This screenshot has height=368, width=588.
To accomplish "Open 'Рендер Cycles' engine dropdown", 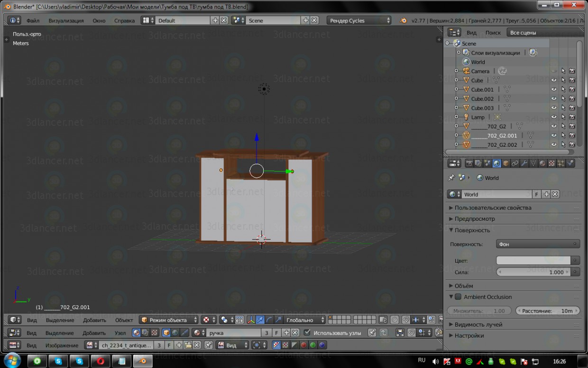I will [x=359, y=20].
